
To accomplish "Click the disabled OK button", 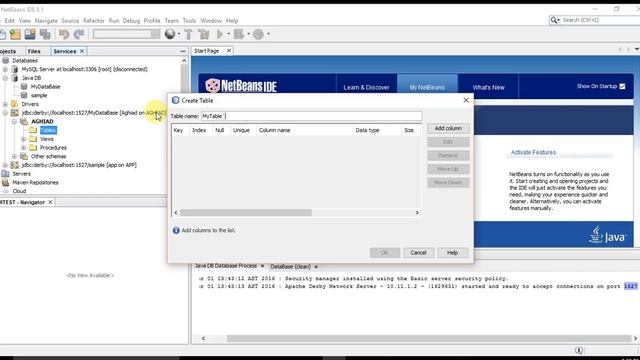I will click(x=384, y=253).
